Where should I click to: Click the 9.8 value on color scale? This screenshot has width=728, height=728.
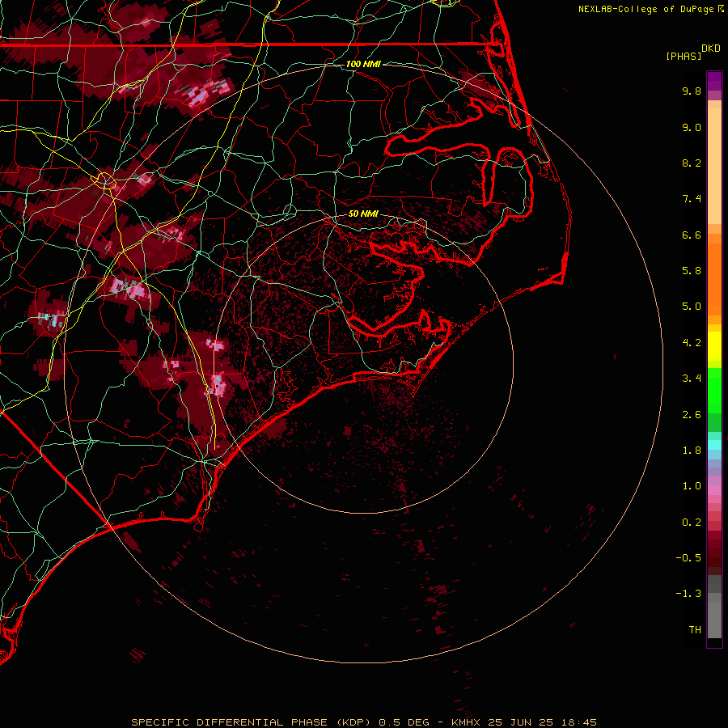point(692,91)
